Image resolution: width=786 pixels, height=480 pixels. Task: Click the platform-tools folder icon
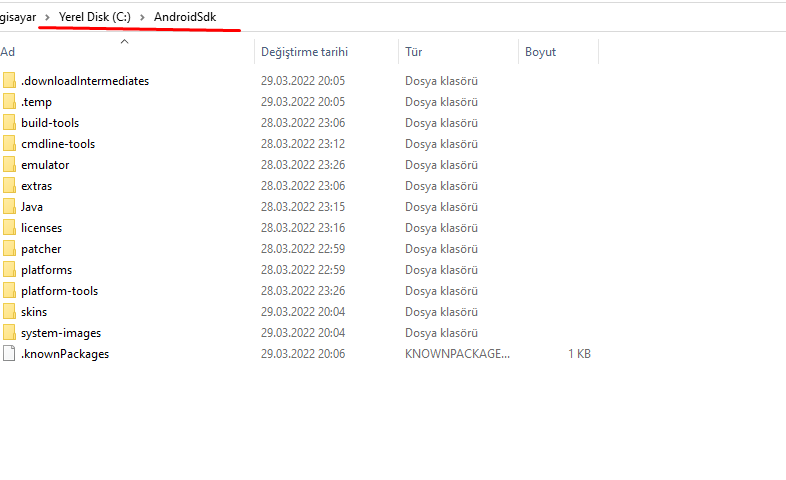pyautogui.click(x=9, y=291)
